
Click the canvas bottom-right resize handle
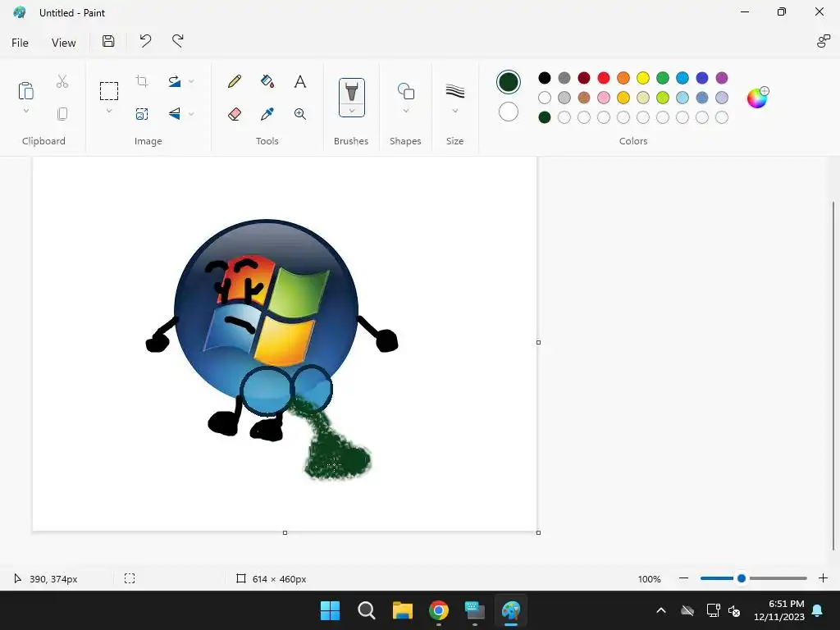pyautogui.click(x=538, y=532)
